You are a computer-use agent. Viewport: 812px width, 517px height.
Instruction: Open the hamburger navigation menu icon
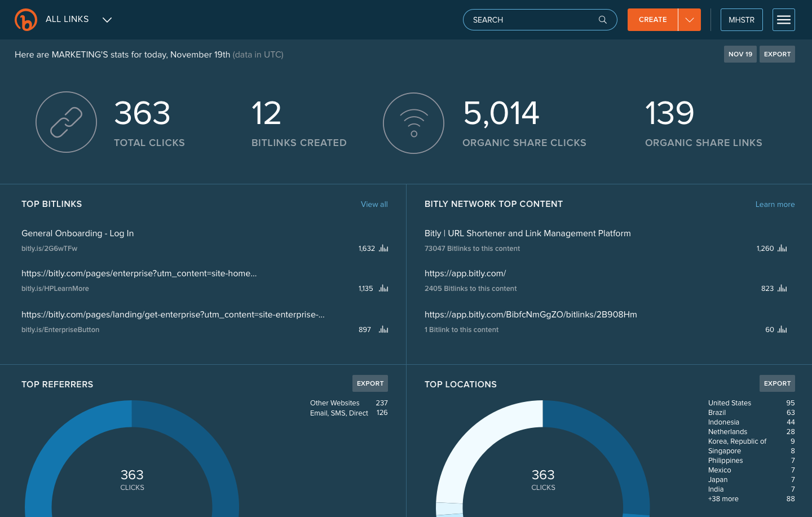(783, 19)
